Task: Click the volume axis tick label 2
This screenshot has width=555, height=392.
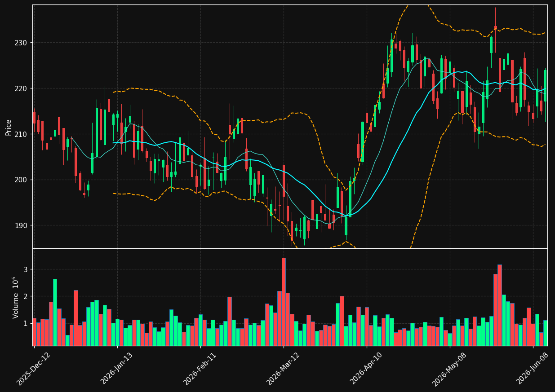Action: [25, 296]
